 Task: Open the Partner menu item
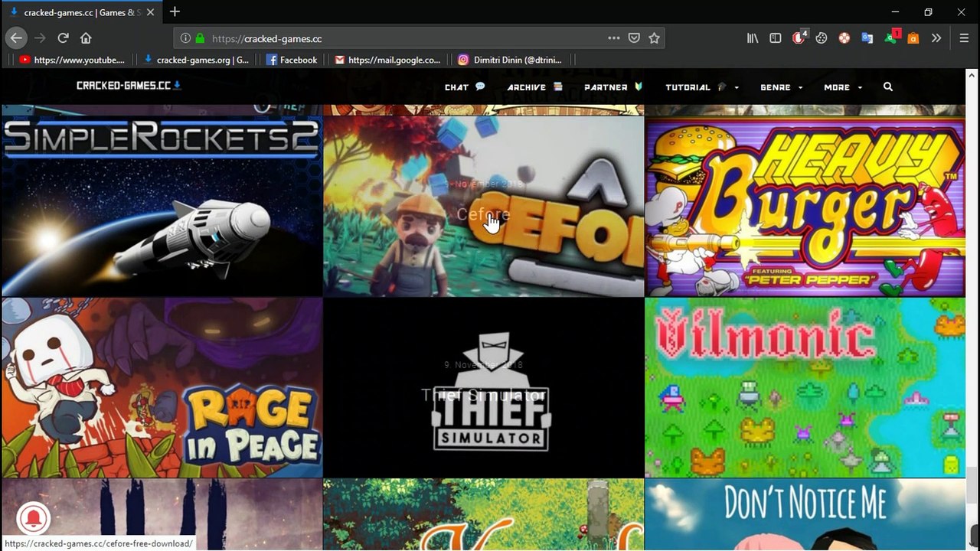pyautogui.click(x=613, y=87)
